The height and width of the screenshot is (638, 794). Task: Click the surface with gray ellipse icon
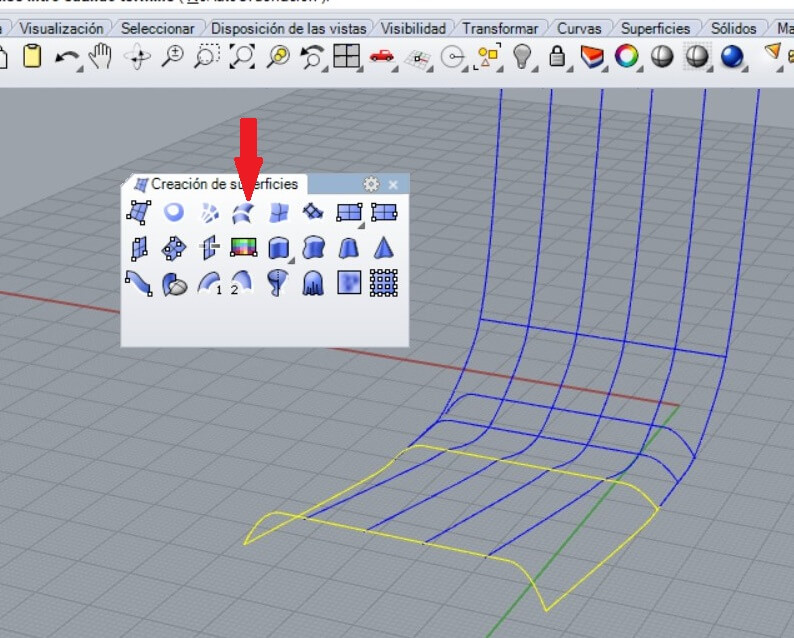point(175,285)
